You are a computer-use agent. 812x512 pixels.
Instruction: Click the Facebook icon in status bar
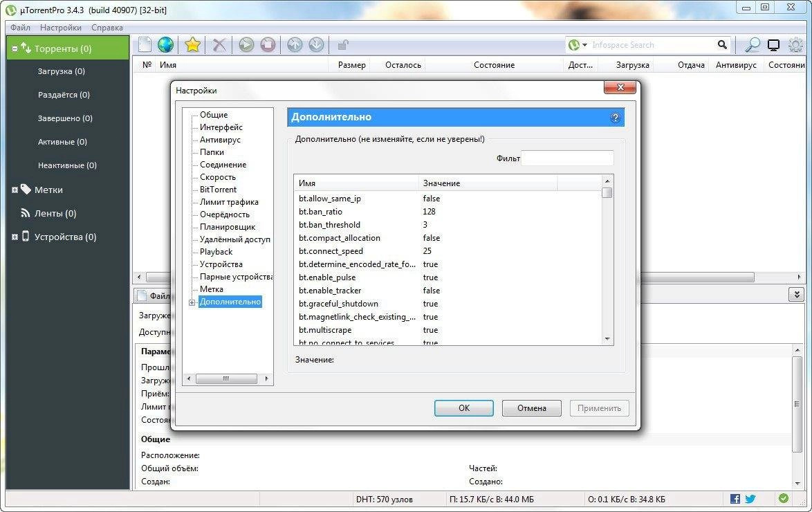(735, 499)
